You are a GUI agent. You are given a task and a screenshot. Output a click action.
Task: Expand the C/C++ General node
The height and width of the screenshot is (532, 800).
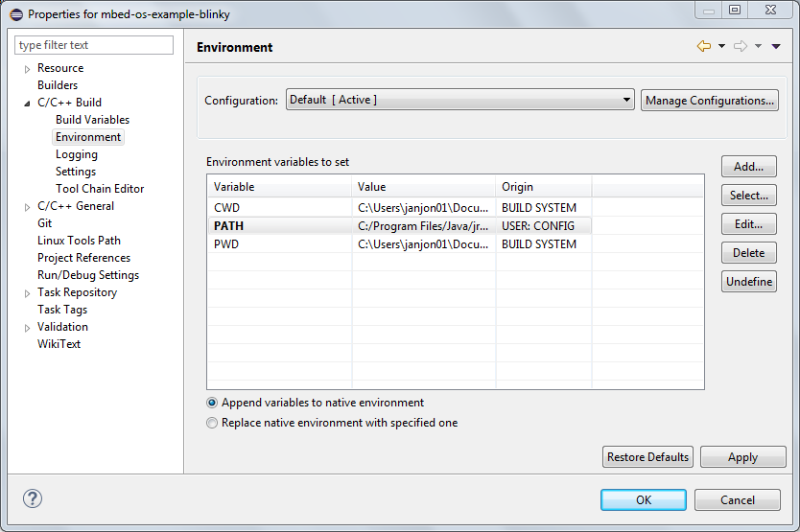point(27,207)
